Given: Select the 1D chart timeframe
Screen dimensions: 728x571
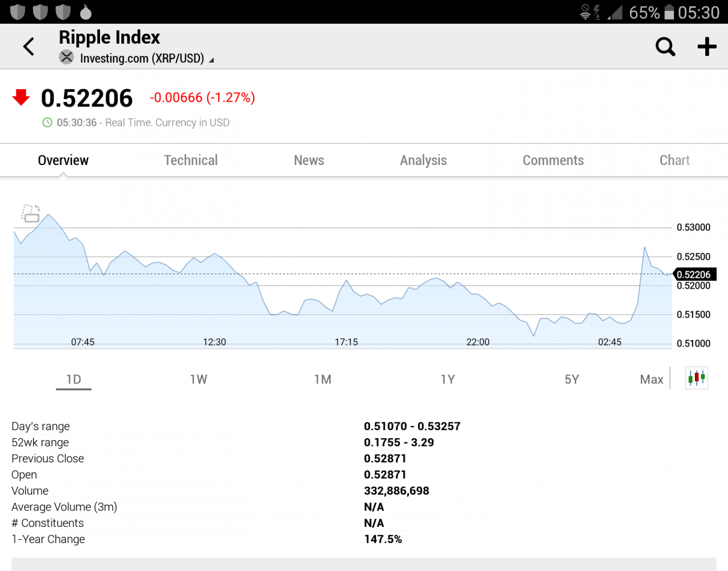Looking at the screenshot, I should [x=74, y=379].
